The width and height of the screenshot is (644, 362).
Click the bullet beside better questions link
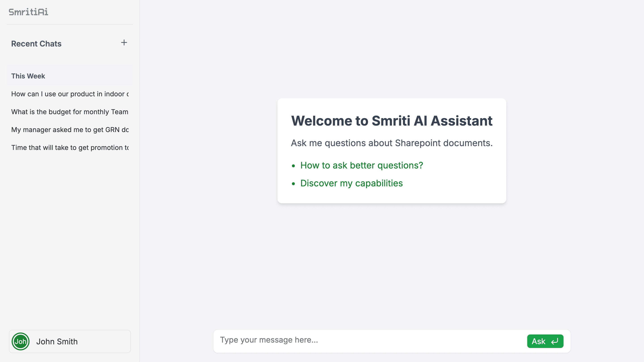(x=293, y=166)
